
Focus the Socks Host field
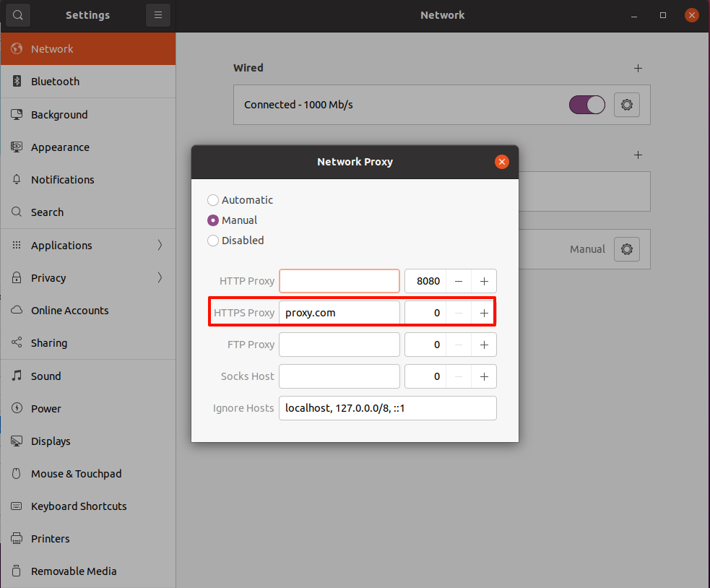pos(339,376)
